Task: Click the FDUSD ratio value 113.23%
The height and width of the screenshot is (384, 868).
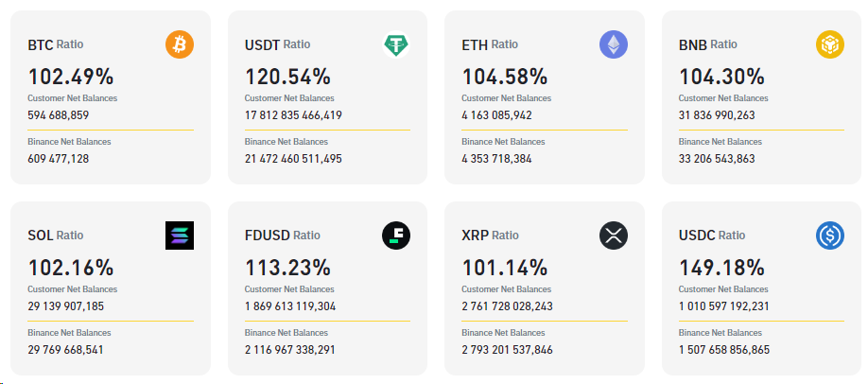Action: [287, 268]
